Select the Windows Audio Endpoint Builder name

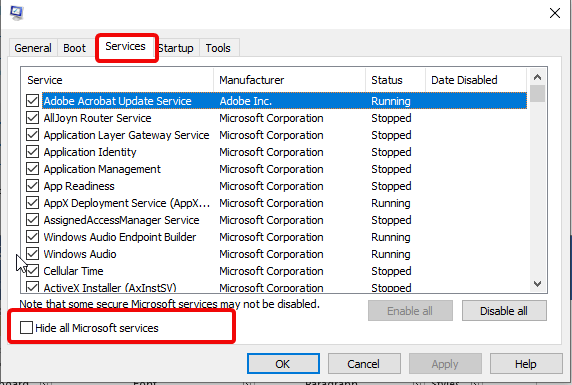[120, 237]
